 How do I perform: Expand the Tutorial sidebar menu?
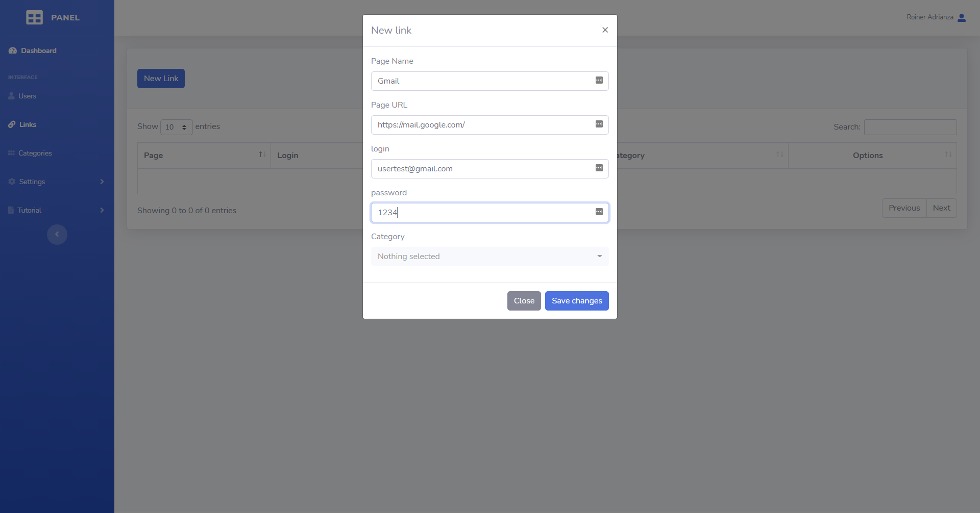(x=56, y=210)
